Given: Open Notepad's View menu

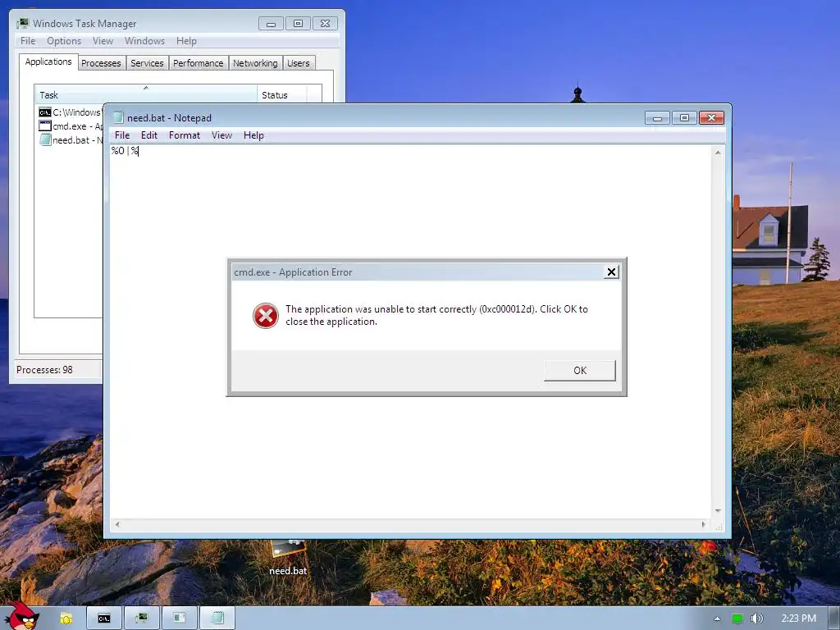Looking at the screenshot, I should click(x=221, y=135).
